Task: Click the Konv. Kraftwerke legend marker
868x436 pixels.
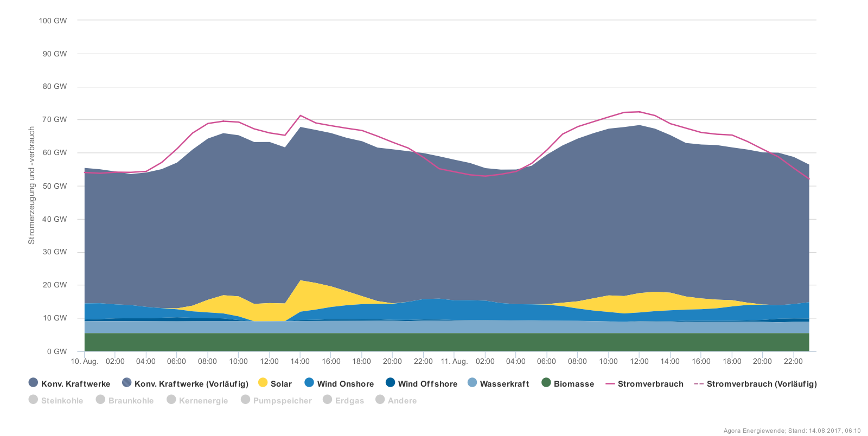Action: pos(33,383)
